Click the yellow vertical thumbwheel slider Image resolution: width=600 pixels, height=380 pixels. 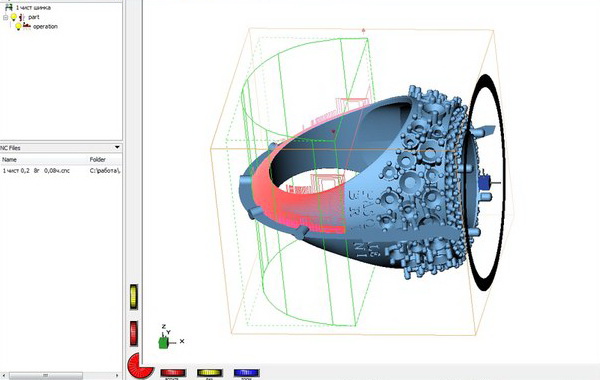click(134, 297)
